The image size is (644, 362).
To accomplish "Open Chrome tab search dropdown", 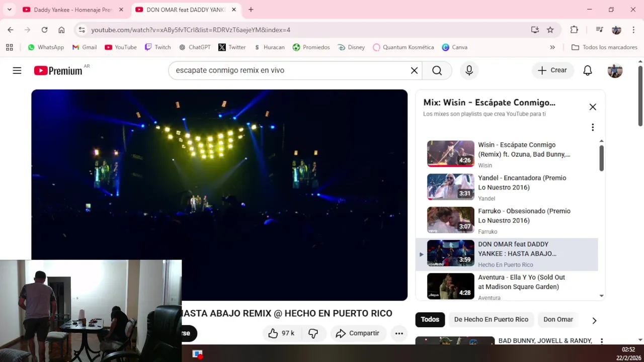I will [9, 10].
